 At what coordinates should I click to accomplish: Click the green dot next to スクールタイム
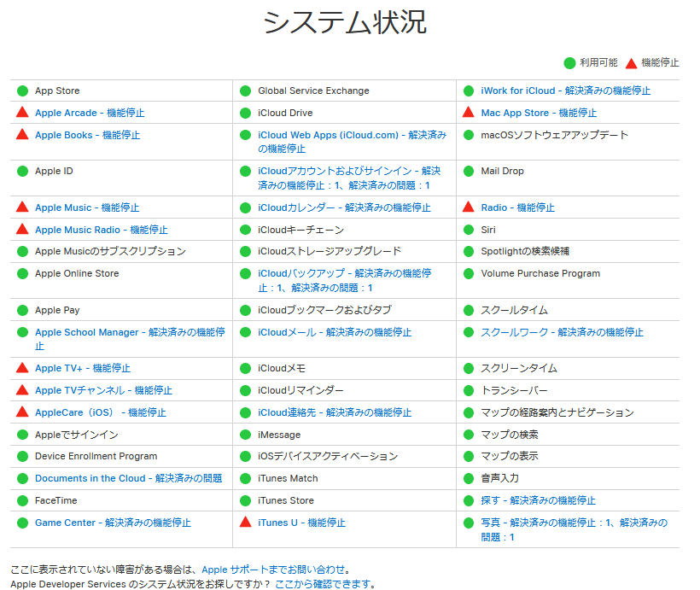coord(469,310)
